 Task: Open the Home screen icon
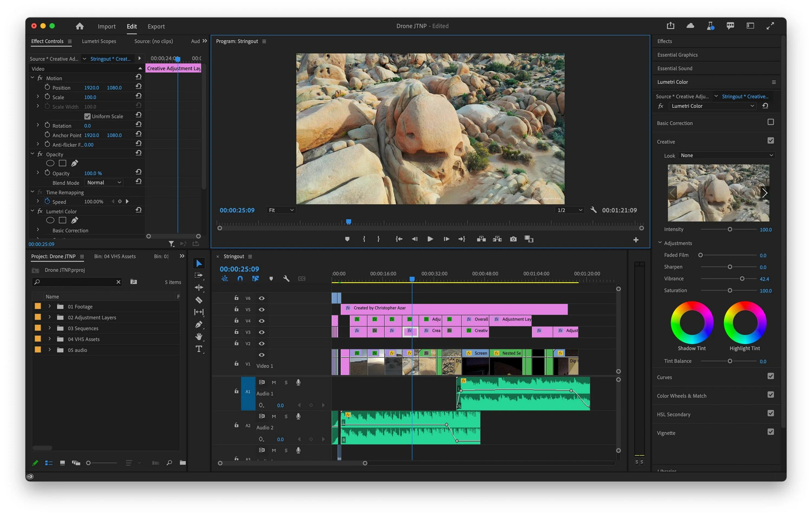pyautogui.click(x=80, y=26)
